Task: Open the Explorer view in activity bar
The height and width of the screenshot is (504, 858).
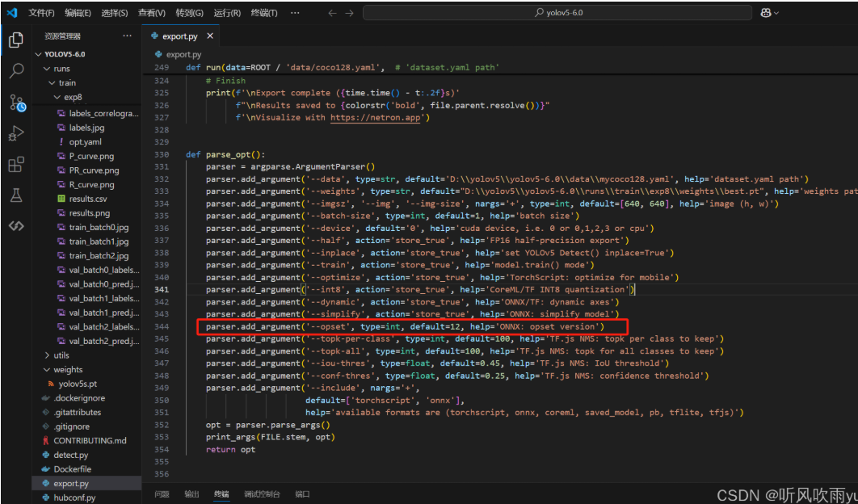Action: click(x=15, y=40)
